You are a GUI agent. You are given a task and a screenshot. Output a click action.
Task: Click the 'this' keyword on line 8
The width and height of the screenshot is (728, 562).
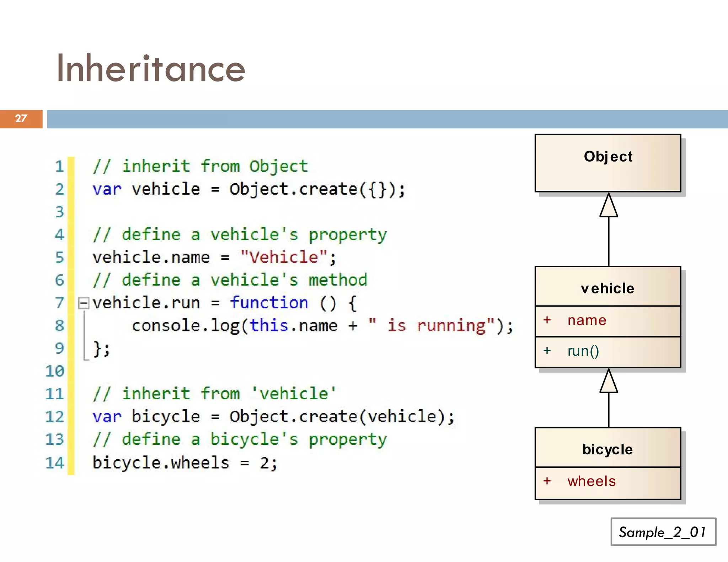coord(269,326)
